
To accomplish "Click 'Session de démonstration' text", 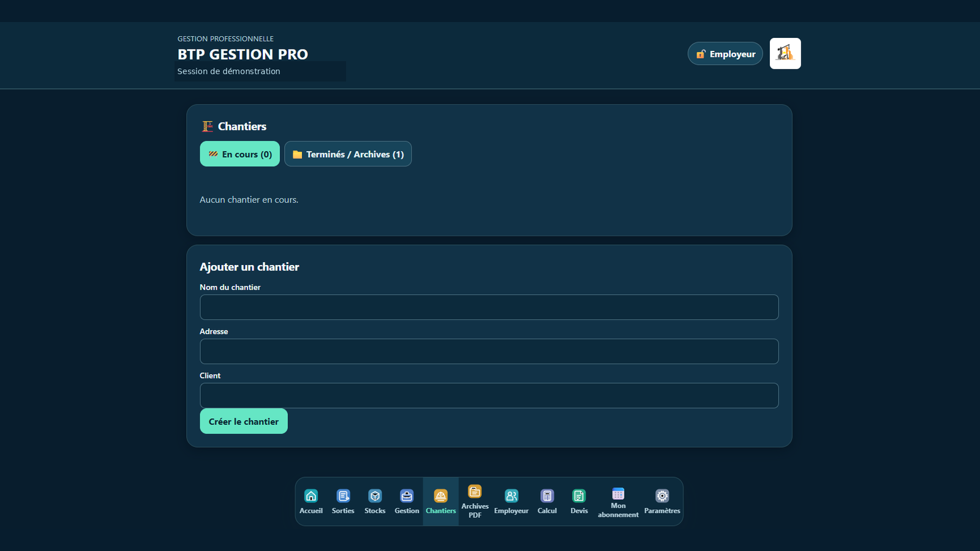I will pos(228,71).
